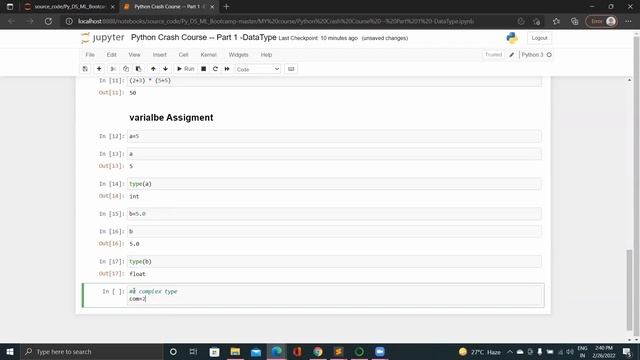Screen dimensions: 640x360
Task: Open Zoom from taskbar
Action: pos(380,351)
